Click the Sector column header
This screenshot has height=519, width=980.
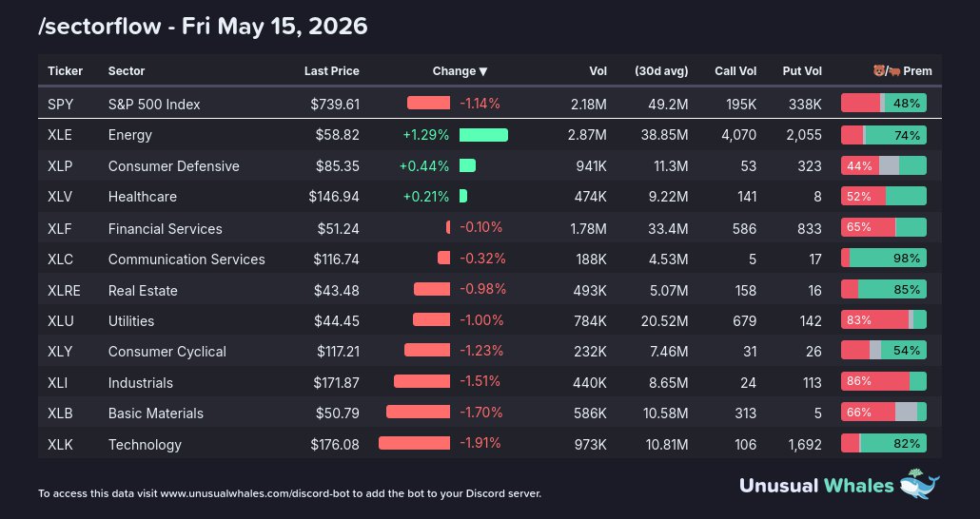coord(127,71)
